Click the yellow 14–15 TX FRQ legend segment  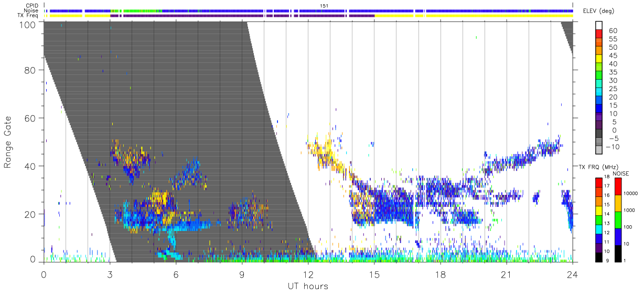tap(599, 210)
